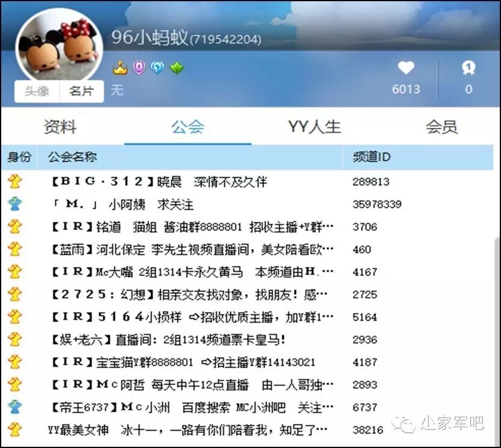Click the role icon for channel 2725
Viewport: 501px width, 448px height.
pyautogui.click(x=14, y=294)
